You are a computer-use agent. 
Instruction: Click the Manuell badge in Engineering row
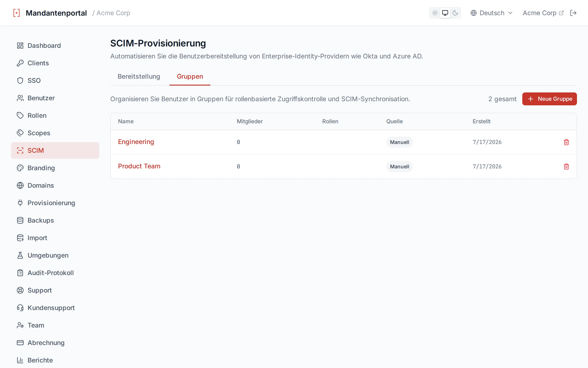(x=399, y=142)
